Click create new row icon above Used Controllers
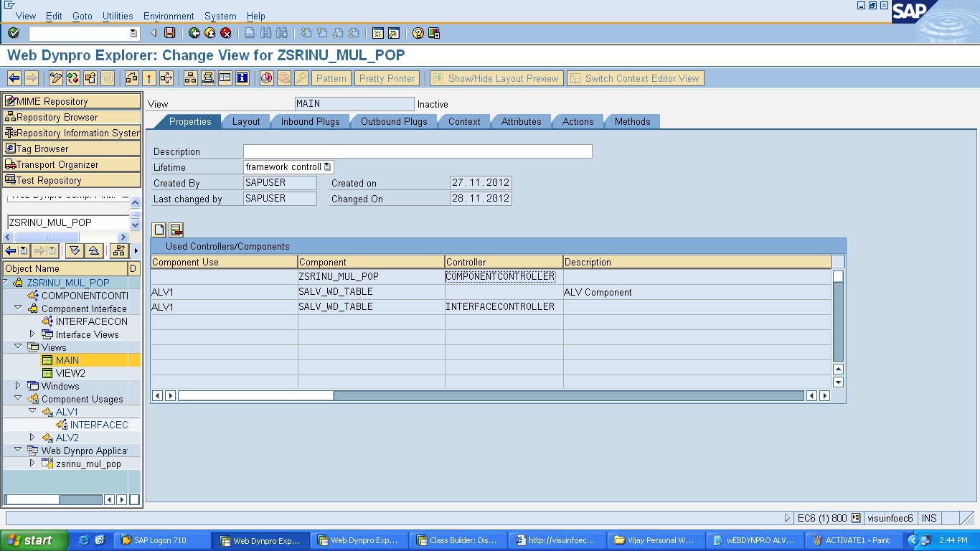Screen dimensions: 980x551 click(x=159, y=230)
